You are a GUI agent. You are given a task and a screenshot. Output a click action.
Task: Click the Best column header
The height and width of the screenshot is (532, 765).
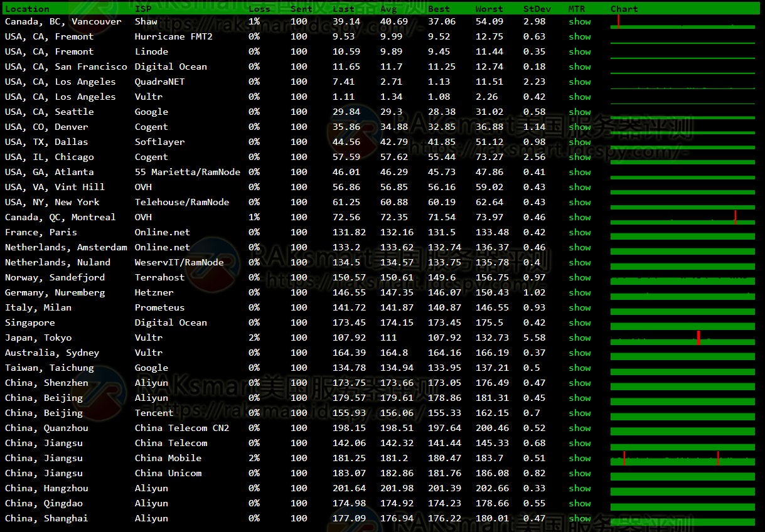pos(439,9)
